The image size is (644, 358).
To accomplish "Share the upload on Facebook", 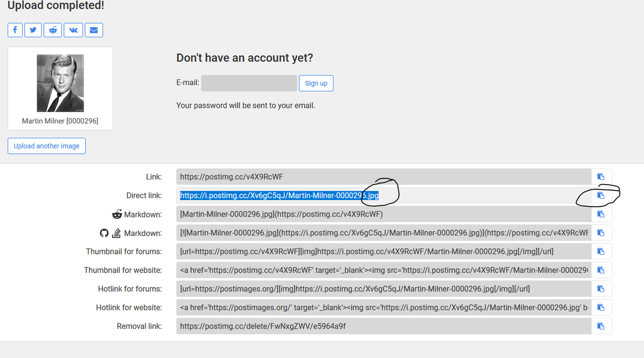I will pyautogui.click(x=15, y=30).
